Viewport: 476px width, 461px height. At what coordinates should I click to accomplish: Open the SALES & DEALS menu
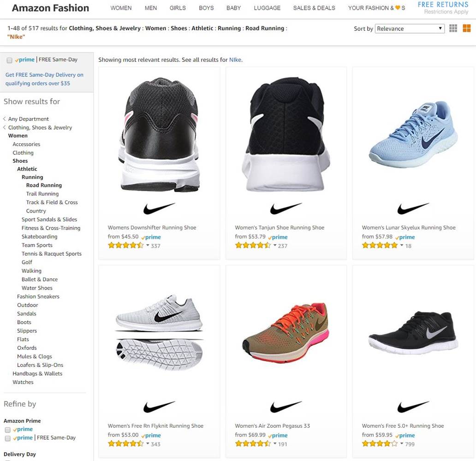click(x=314, y=8)
